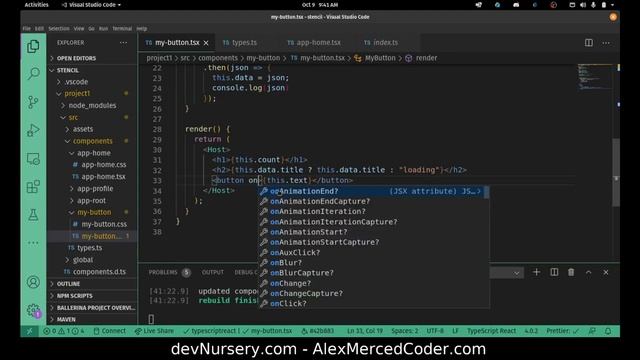Expand the assets folder
640x360 pixels.
point(83,129)
